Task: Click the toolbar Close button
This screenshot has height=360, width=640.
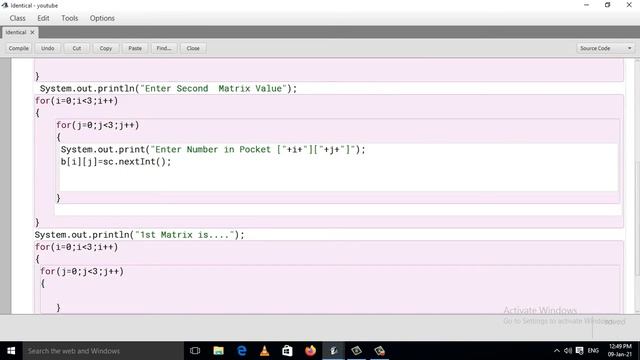Action: [x=193, y=48]
